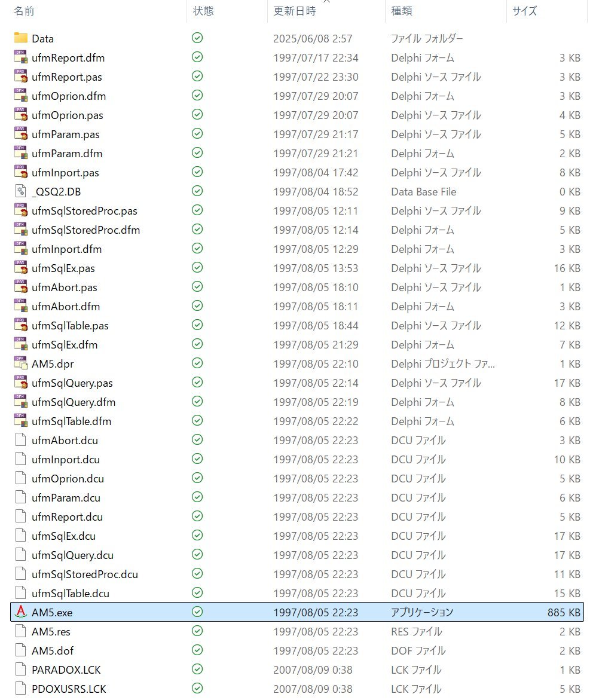Click the ufmSqlTable.dfm file icon
The height and width of the screenshot is (700, 596).
tap(20, 421)
